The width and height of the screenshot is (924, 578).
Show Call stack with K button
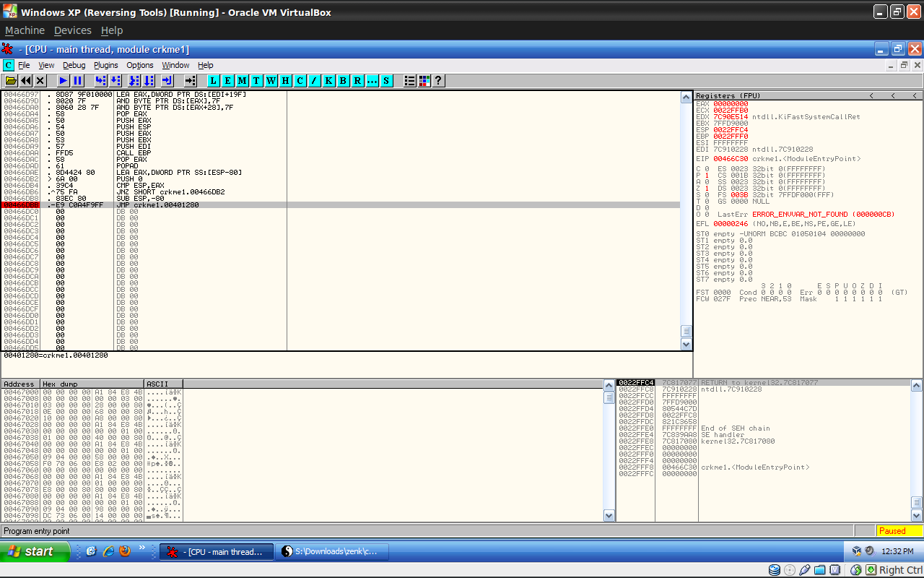click(x=329, y=81)
